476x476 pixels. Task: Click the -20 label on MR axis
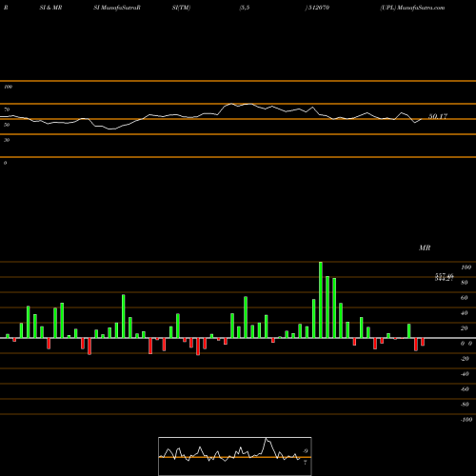click(465, 359)
